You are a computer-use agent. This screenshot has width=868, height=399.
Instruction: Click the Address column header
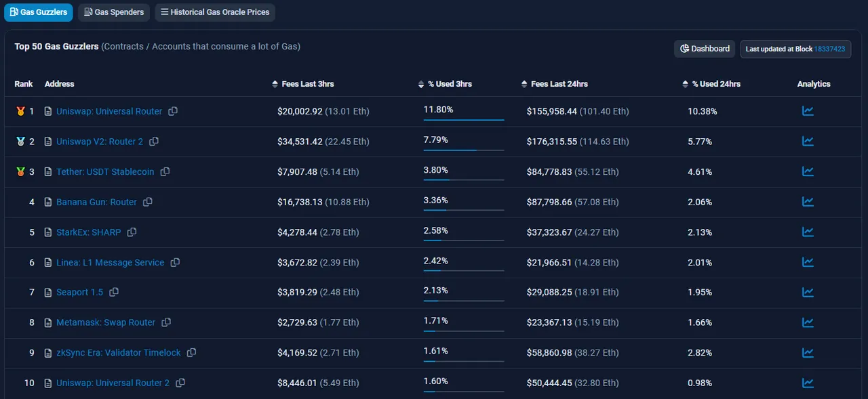60,84
